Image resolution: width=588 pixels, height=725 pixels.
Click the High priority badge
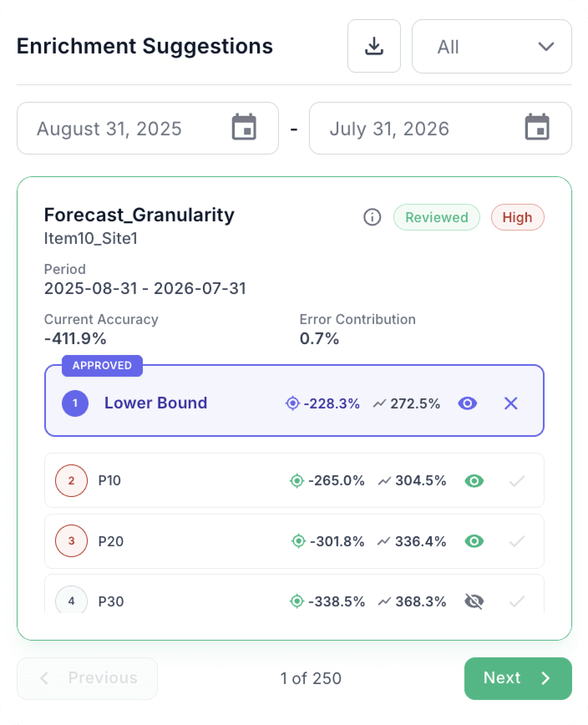(x=517, y=217)
